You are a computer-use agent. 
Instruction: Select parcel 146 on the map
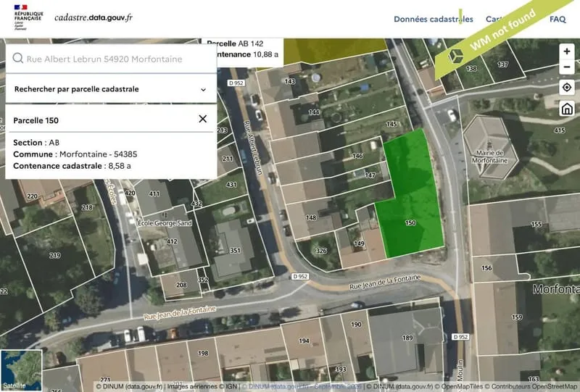tap(357, 156)
